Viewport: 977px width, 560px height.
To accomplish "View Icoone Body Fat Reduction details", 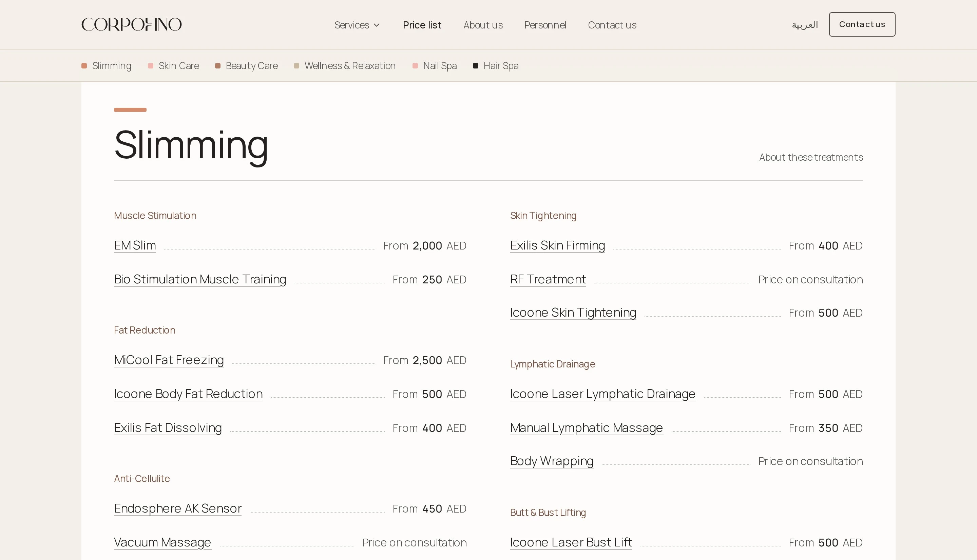I will pyautogui.click(x=188, y=394).
